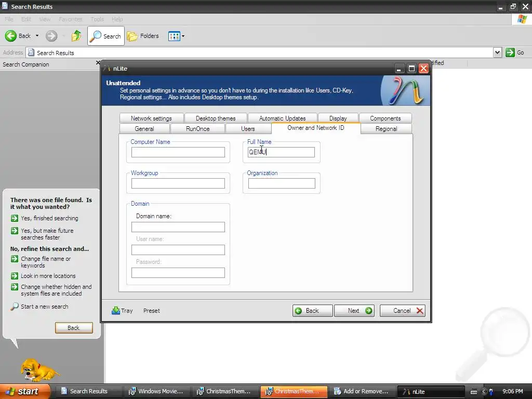Screen dimensions: 532x399
Task: Click the Full Name field
Action: [x=281, y=152]
